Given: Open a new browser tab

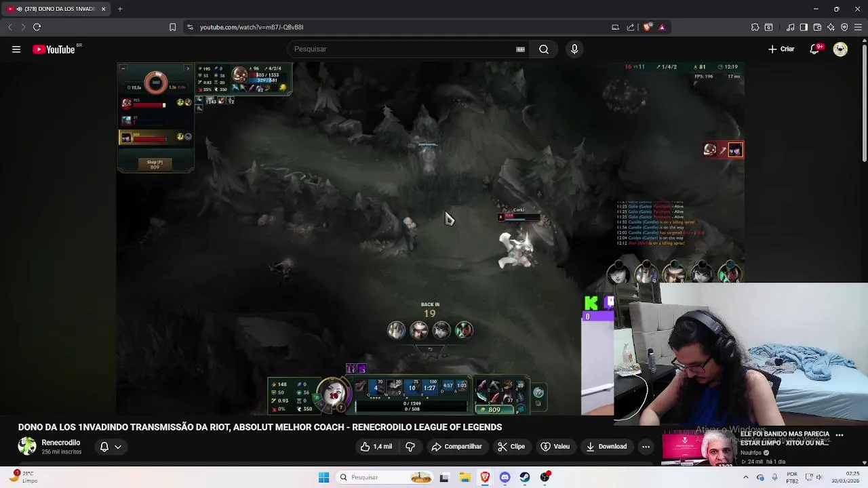Looking at the screenshot, I should pos(120,9).
